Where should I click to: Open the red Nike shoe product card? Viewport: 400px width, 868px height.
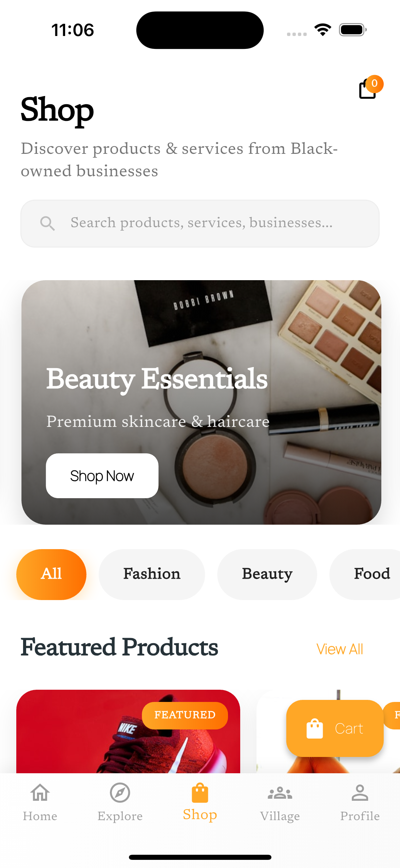coord(128,731)
